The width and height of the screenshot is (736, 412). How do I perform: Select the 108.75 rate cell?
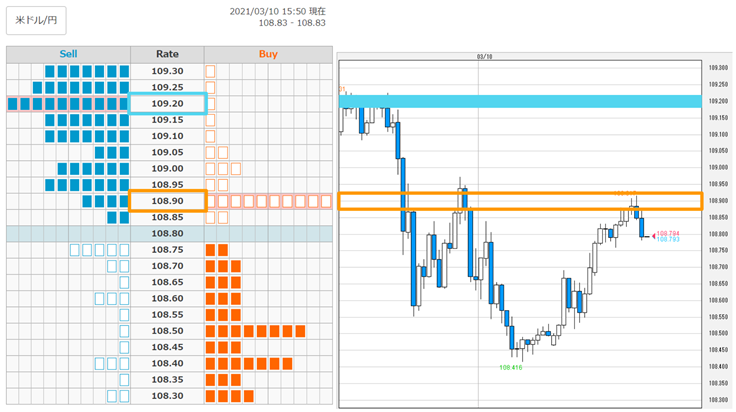click(167, 250)
